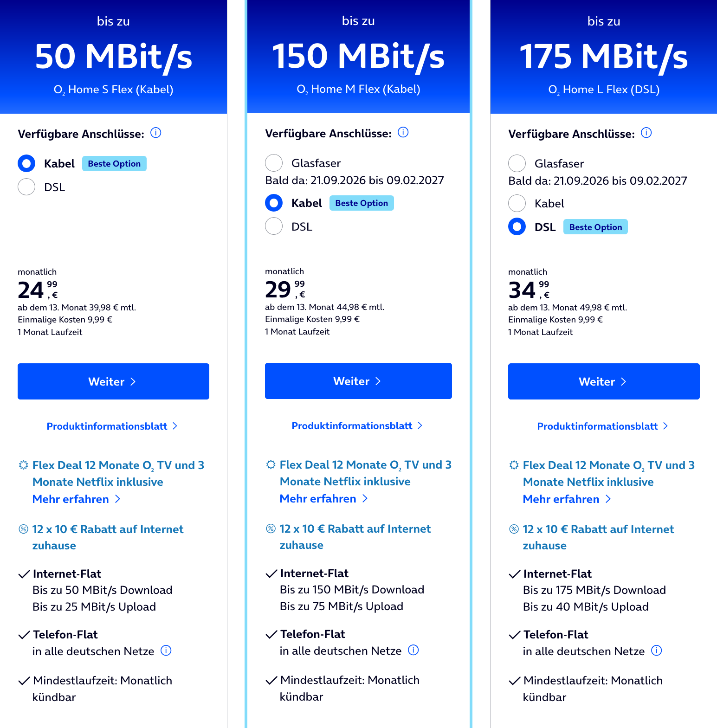This screenshot has width=717, height=728.
Task: Select Glasfaser option in the 150 MBit/s plan
Action: 274,163
